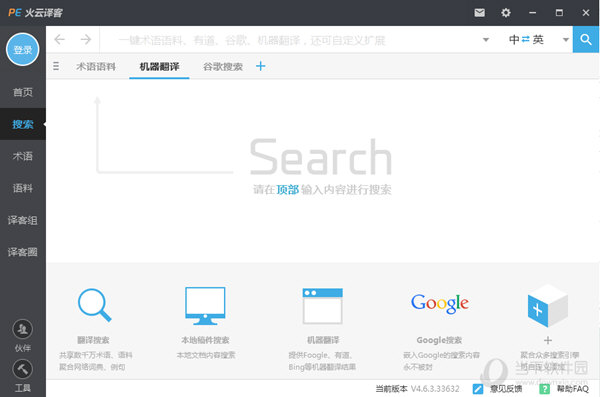Open the 帮助FAQ link
The height and width of the screenshot is (397, 600).
[x=572, y=389]
